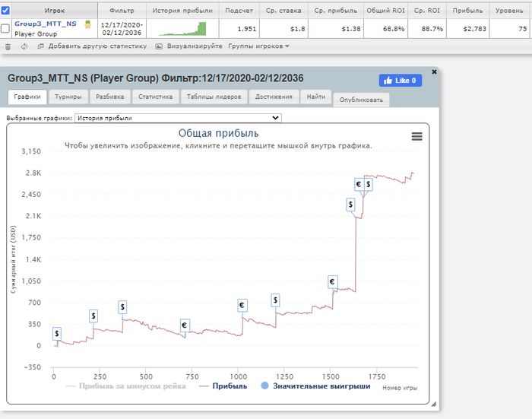Click the dollar marker at the chart peak
Screen dimensions: 532x419
(x=368, y=184)
